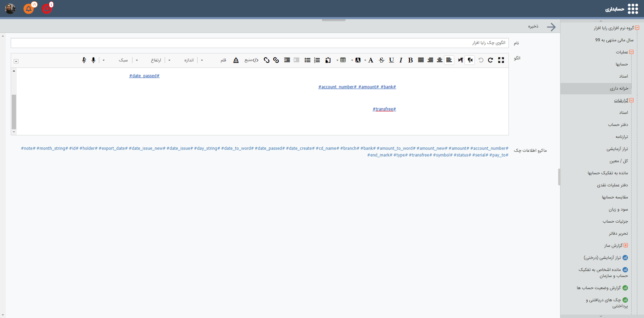Collapse the عملیات tree section

631,52
